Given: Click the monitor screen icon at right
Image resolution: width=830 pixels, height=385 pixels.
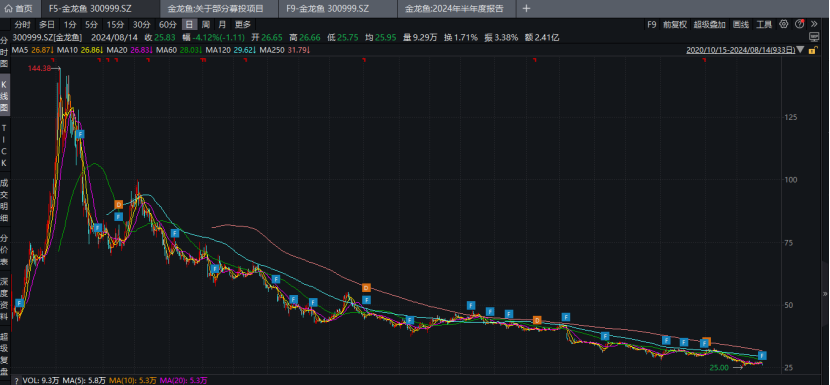Looking at the screenshot, I should click(x=815, y=37).
